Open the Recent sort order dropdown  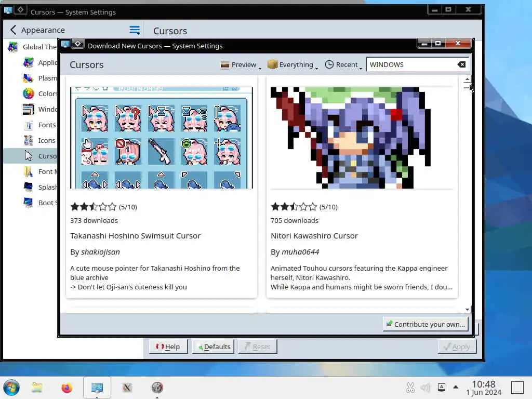343,64
